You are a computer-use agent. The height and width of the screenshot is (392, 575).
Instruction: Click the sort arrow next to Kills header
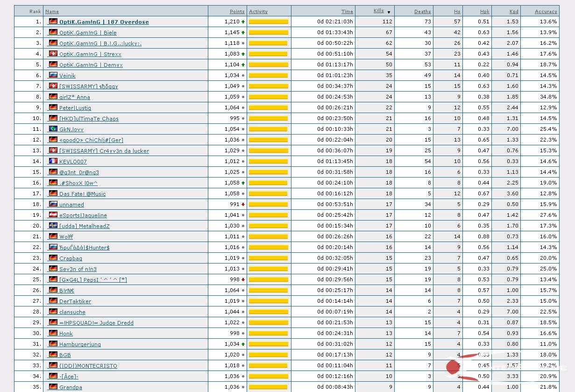click(389, 12)
